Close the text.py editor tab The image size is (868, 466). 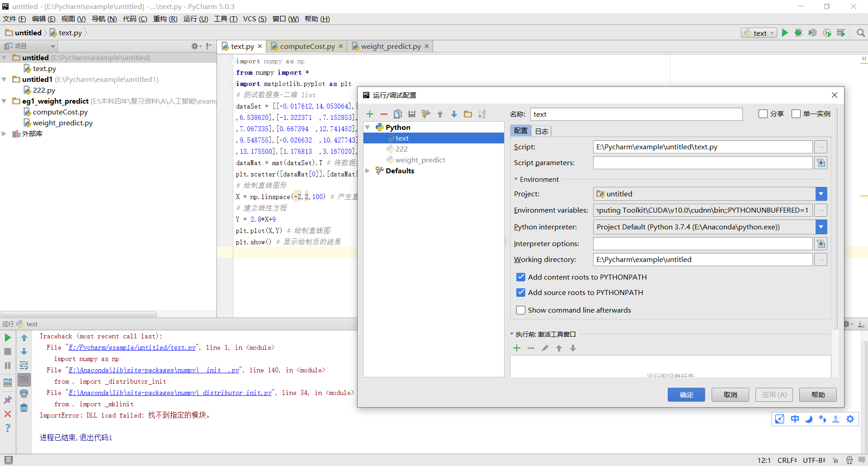click(260, 46)
